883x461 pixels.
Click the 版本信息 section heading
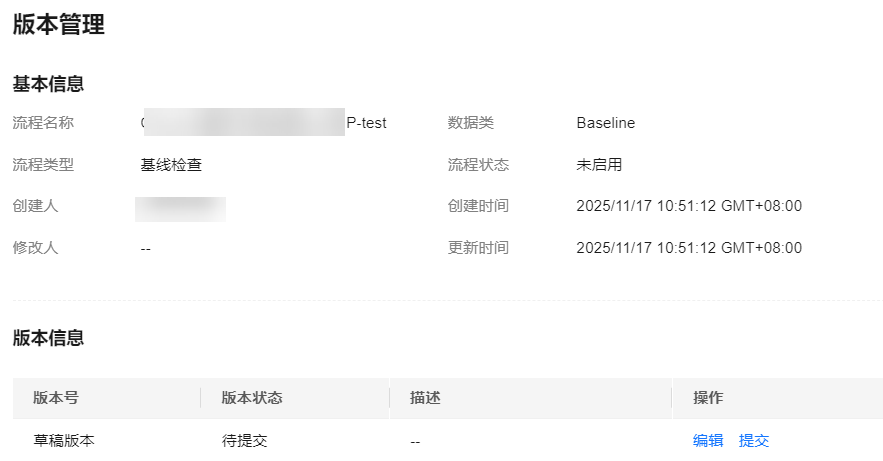point(48,338)
